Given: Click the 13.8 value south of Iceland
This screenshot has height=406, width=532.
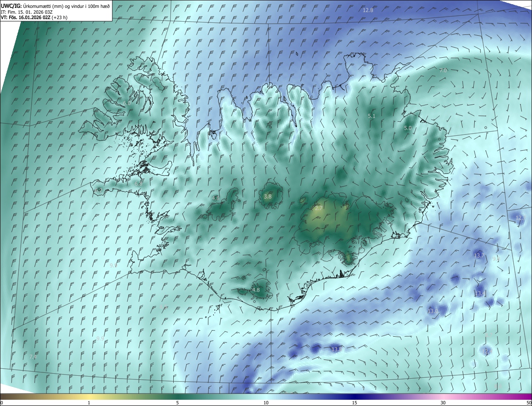Looking at the screenshot, I should tap(336, 350).
